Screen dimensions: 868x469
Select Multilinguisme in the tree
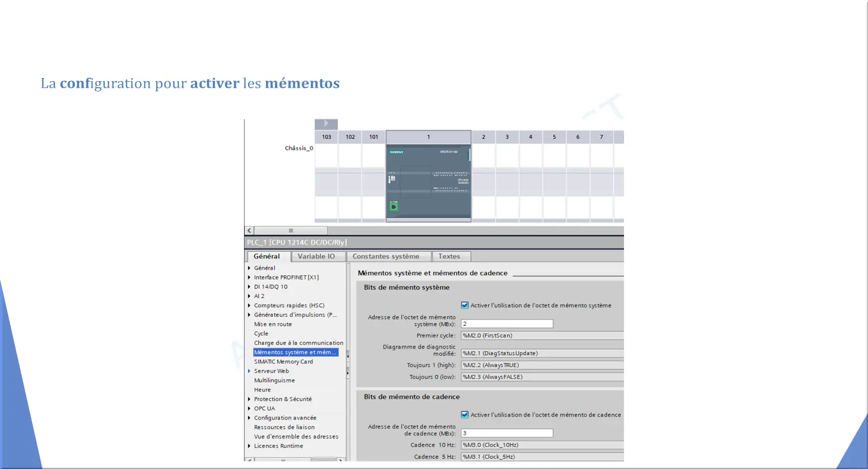coord(275,380)
